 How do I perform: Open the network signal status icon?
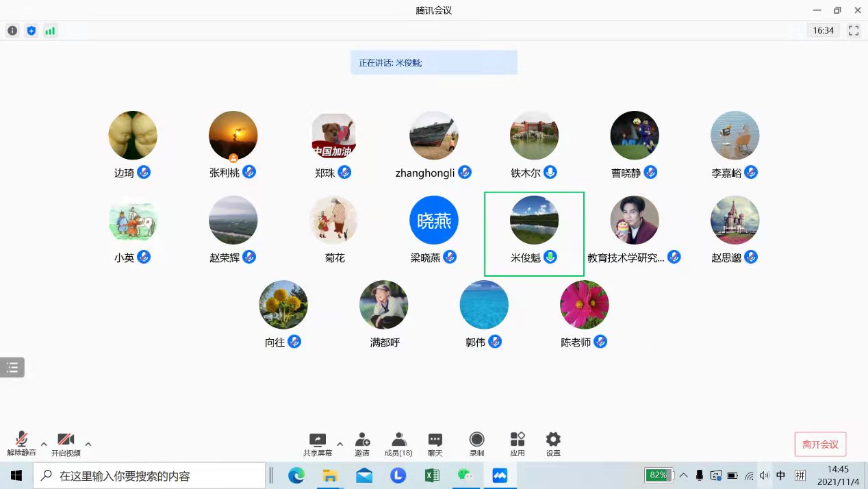tap(50, 31)
